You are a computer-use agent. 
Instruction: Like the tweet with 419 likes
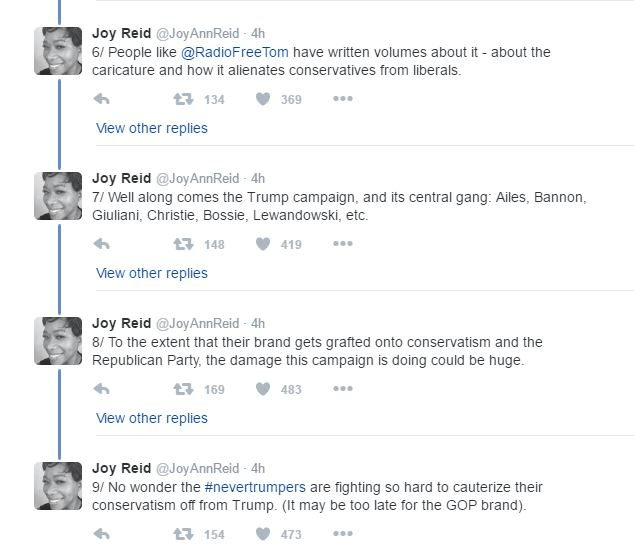264,244
